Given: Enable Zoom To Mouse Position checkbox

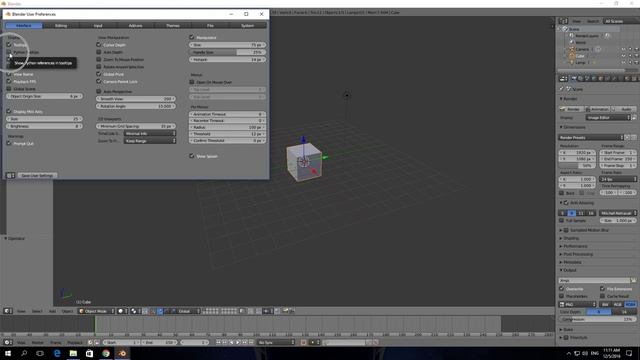Looking at the screenshot, I should click(x=99, y=60).
